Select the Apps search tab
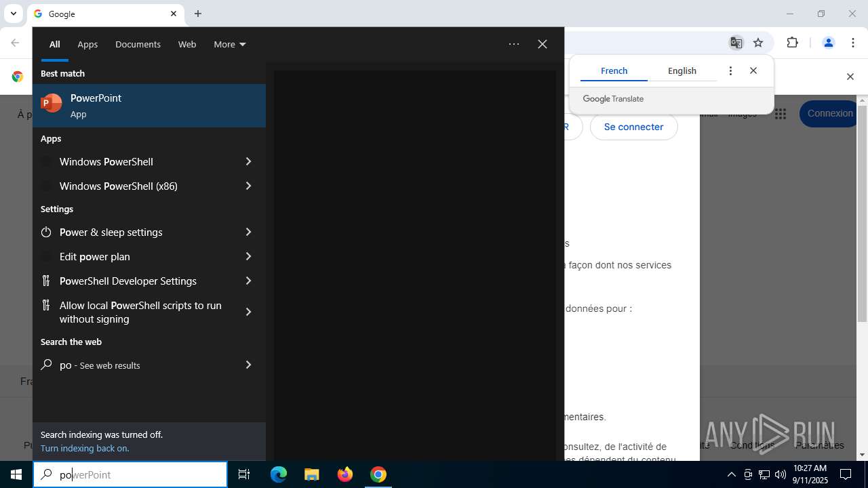The image size is (868, 488). (x=87, y=44)
